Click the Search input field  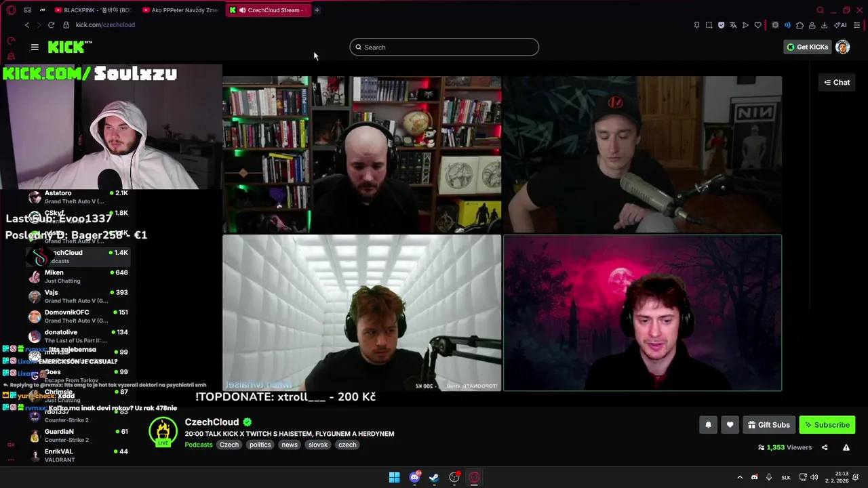click(x=444, y=47)
